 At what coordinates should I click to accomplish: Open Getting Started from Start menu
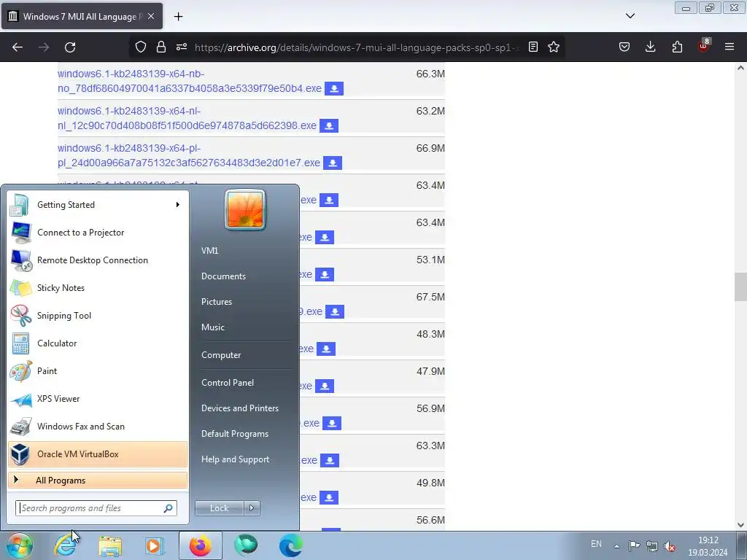point(98,205)
